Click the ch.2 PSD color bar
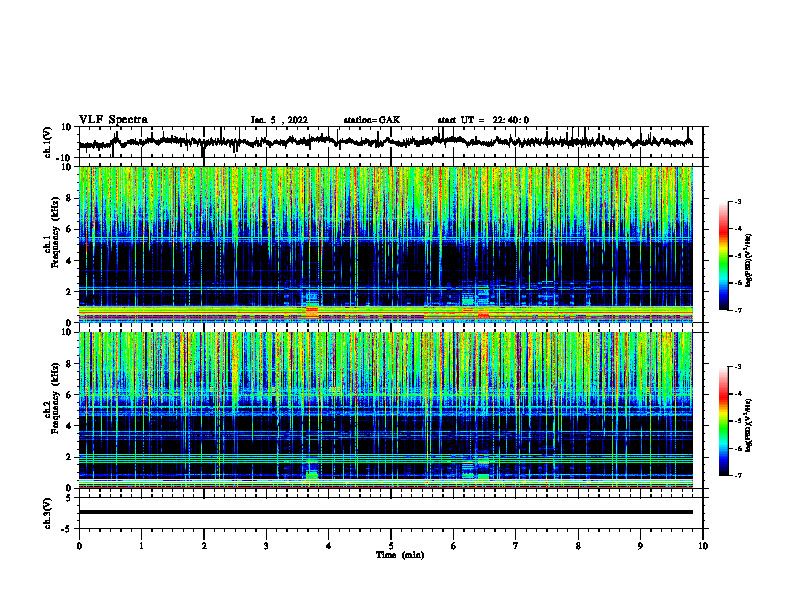Viewport: 792px width, 612px height. 724,421
